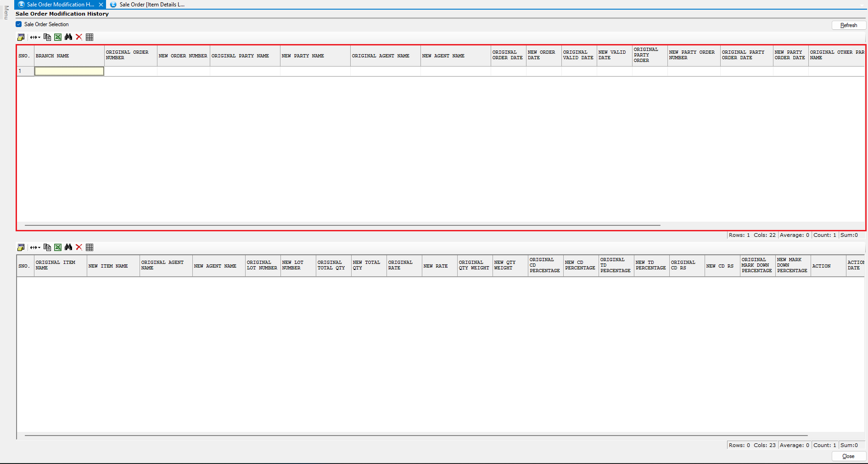This screenshot has height=464, width=868.
Task: Uncheck the Sale Order Selection checkbox
Action: pyautogui.click(x=19, y=24)
